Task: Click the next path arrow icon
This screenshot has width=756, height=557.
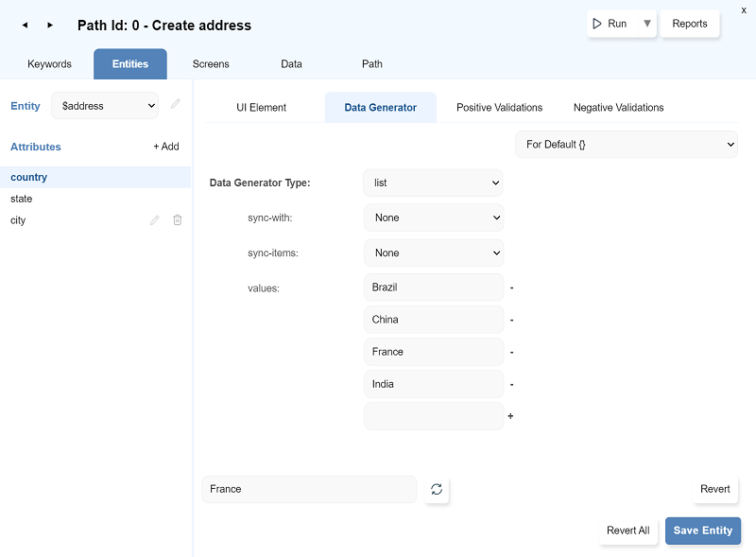Action: click(50, 26)
